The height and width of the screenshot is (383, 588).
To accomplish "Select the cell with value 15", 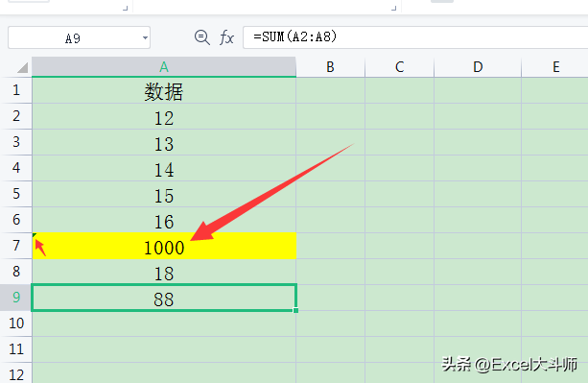I will point(164,194).
